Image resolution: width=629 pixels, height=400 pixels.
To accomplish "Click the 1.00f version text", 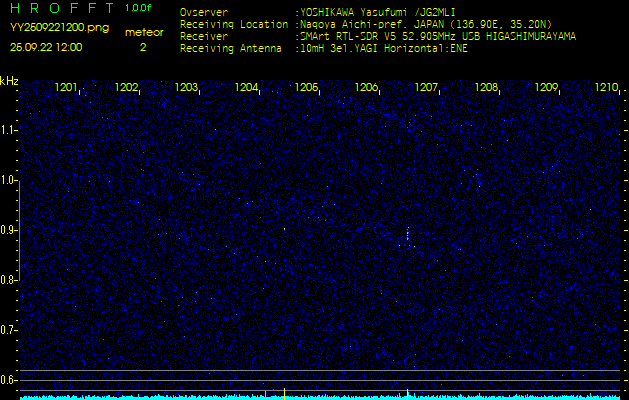I will click(x=139, y=8).
